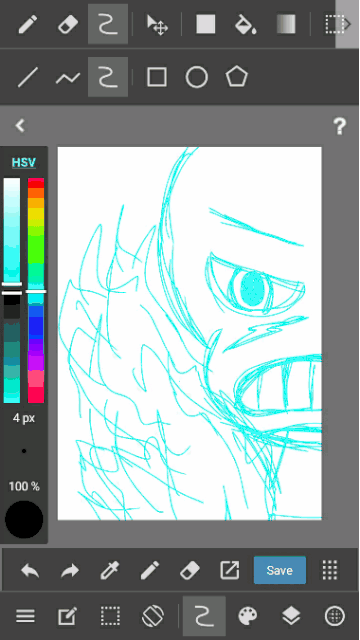
Task: Choose the rectangle outline shape
Action: pos(157,77)
